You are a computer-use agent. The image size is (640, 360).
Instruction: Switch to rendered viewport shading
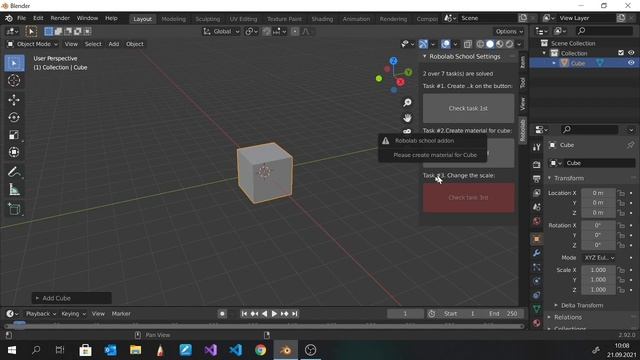(x=509, y=44)
